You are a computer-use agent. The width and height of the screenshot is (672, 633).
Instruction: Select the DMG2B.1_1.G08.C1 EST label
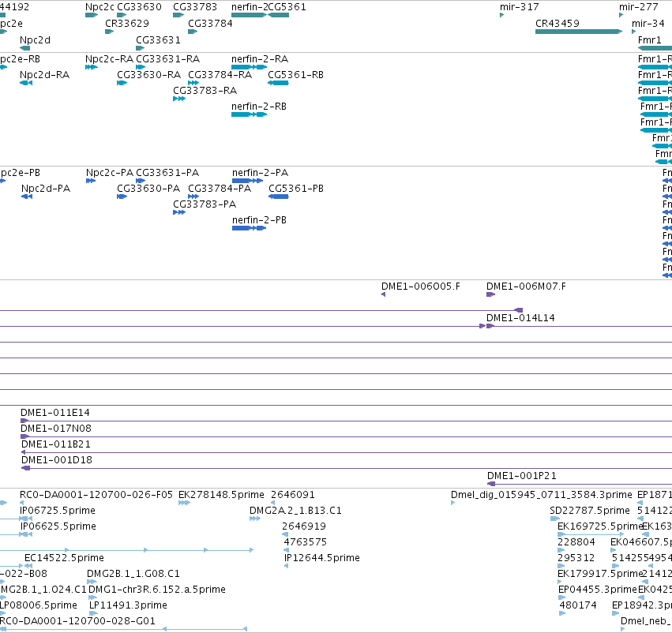(x=133, y=574)
